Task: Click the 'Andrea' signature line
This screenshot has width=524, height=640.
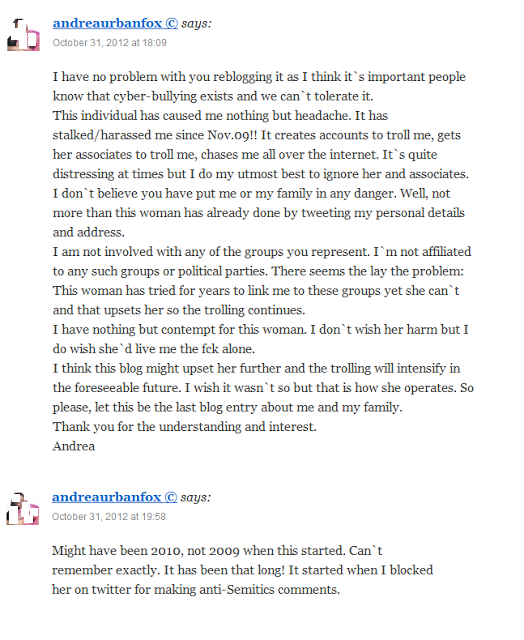Action: (x=74, y=446)
